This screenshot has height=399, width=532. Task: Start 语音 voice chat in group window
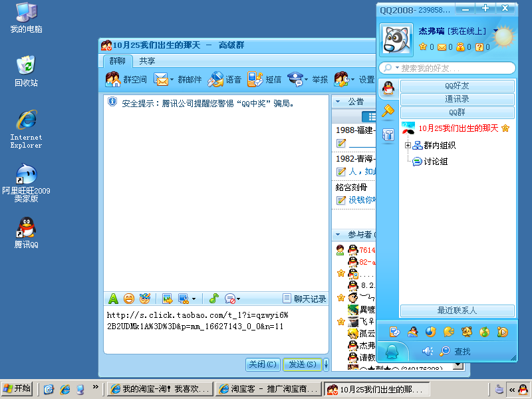click(x=215, y=79)
